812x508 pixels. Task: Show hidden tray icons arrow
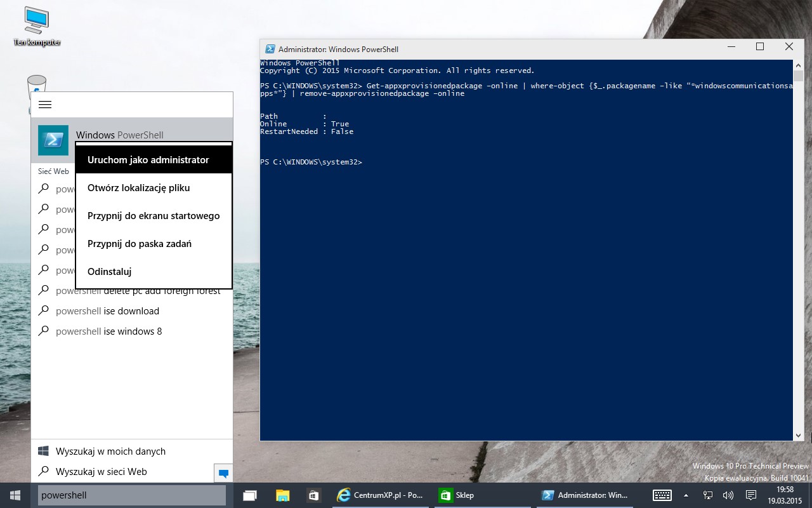click(686, 495)
